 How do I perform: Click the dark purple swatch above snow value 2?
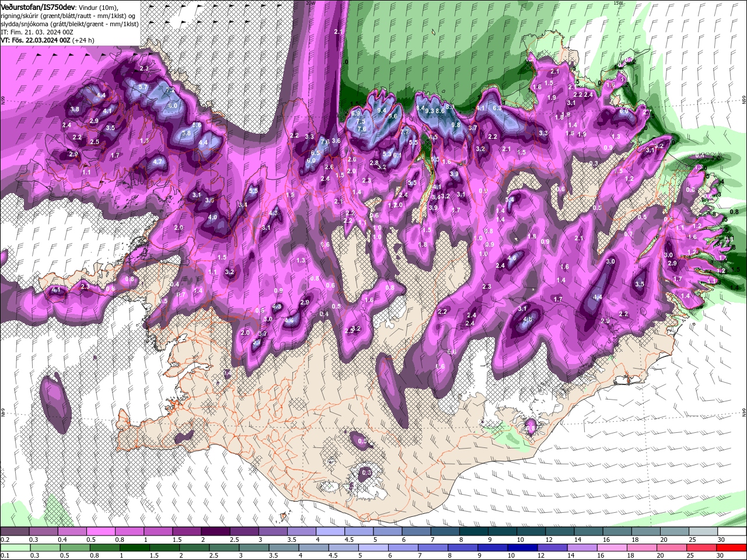coord(214,531)
